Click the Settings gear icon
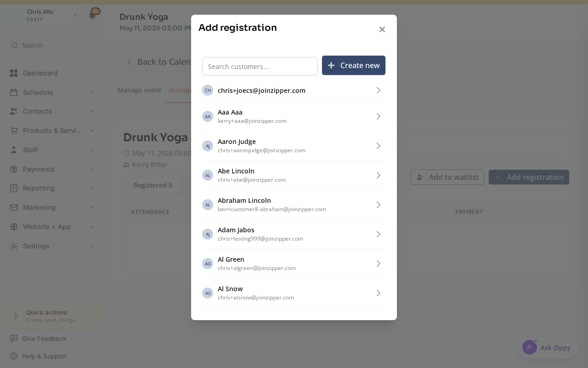The height and width of the screenshot is (368, 588). click(x=14, y=246)
